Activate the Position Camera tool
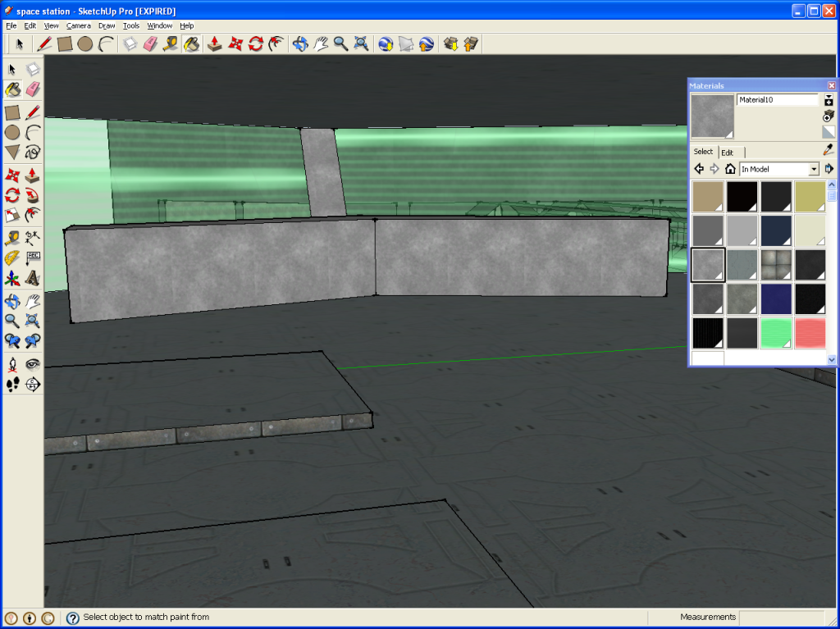The image size is (840, 629). (13, 364)
